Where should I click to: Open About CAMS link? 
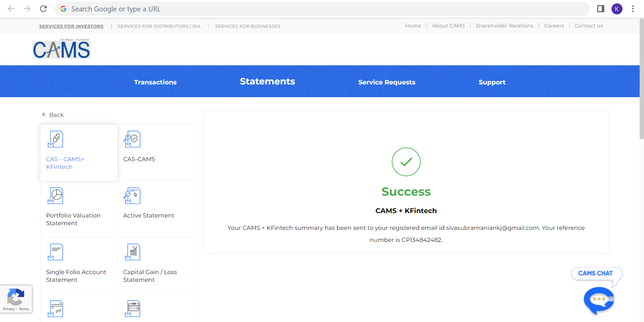point(448,26)
